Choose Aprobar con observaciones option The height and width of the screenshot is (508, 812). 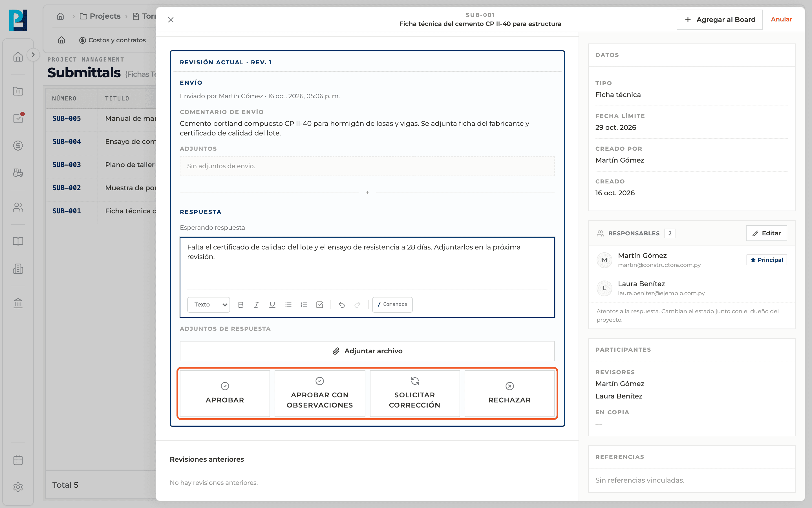pos(320,393)
